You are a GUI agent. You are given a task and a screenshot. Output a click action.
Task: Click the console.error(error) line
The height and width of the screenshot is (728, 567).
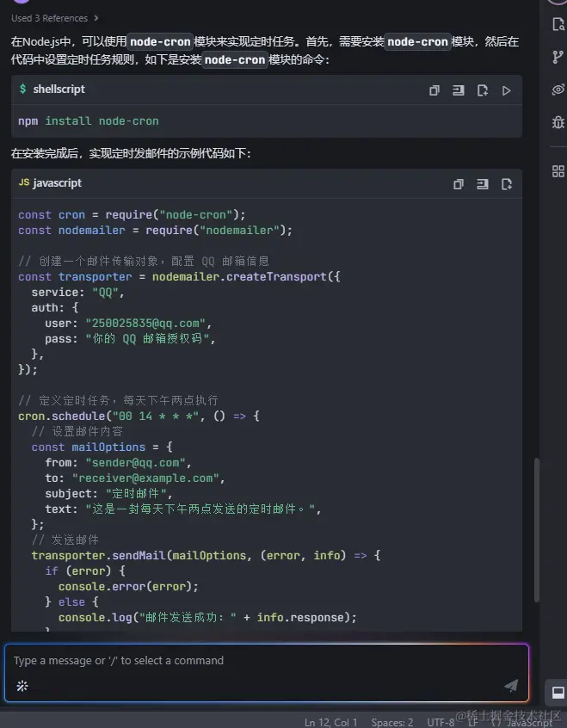point(128,586)
